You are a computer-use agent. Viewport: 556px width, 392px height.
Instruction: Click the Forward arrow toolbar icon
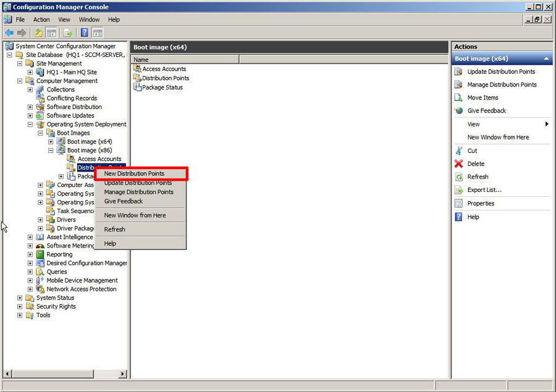point(22,33)
